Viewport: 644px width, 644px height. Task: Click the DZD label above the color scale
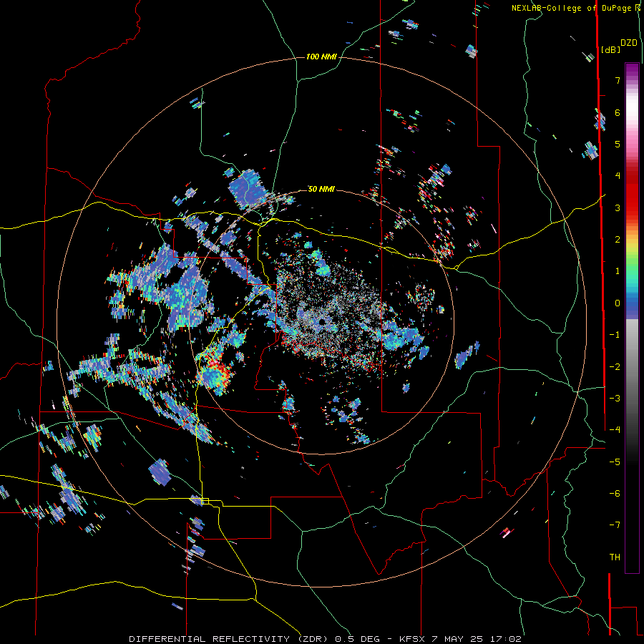click(629, 43)
